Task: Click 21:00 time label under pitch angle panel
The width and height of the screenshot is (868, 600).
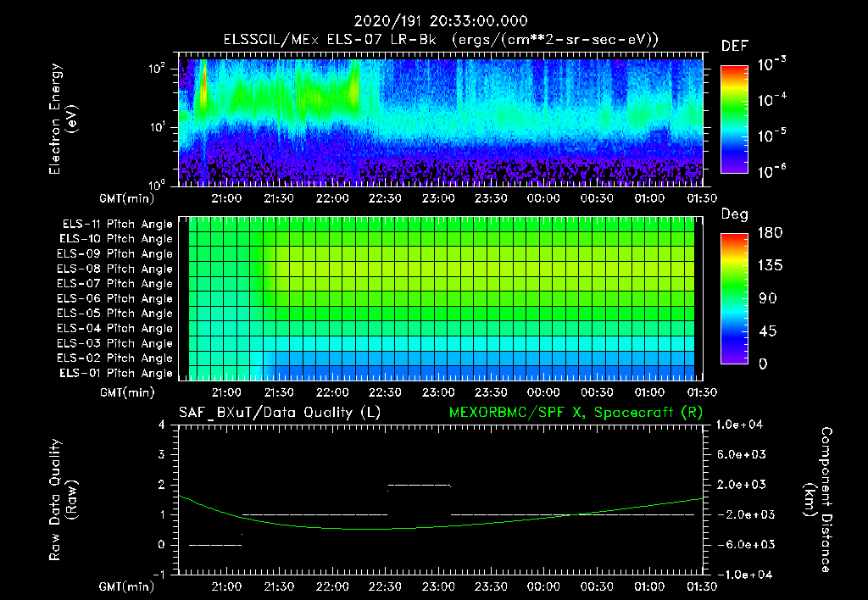Action: click(x=226, y=393)
